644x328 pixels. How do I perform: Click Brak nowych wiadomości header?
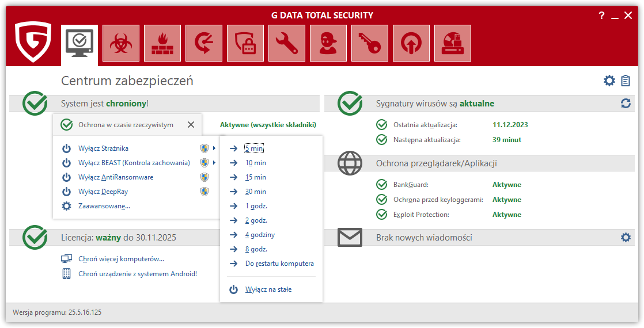(425, 238)
